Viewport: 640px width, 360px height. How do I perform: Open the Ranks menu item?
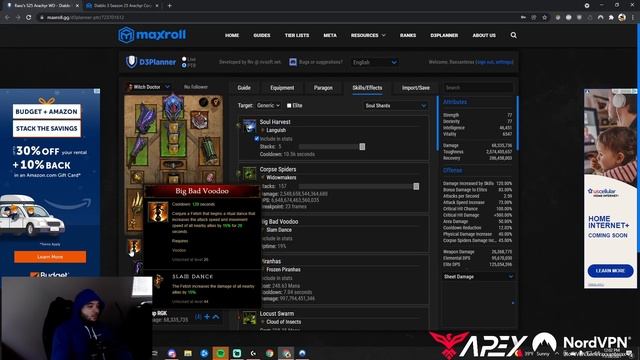coord(408,36)
